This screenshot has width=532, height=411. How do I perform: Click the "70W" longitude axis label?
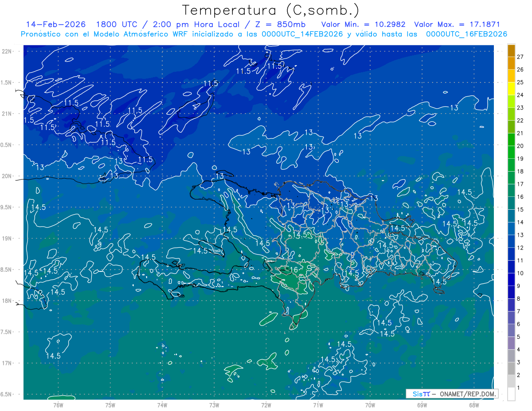[x=370, y=405]
